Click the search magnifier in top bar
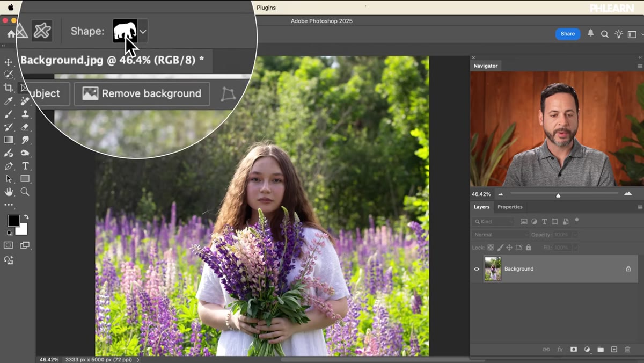 pos(605,34)
